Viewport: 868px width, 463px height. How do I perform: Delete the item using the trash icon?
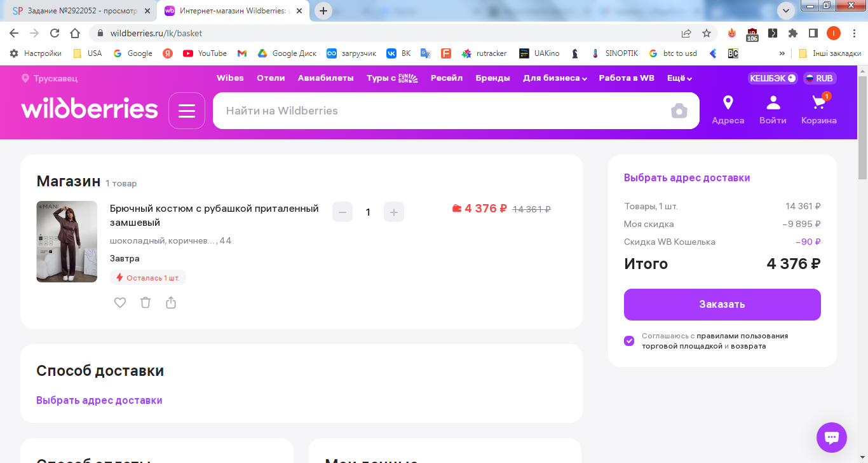146,303
